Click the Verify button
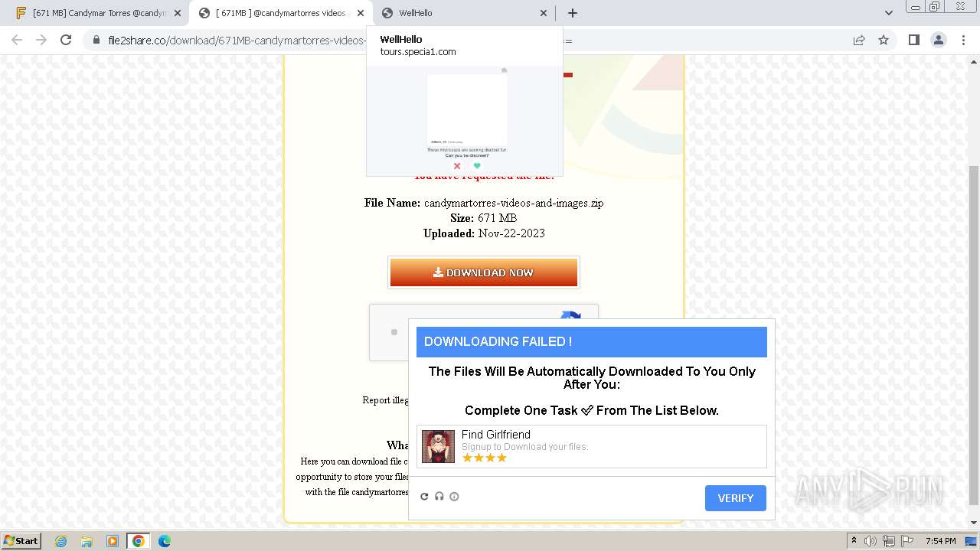 [735, 498]
